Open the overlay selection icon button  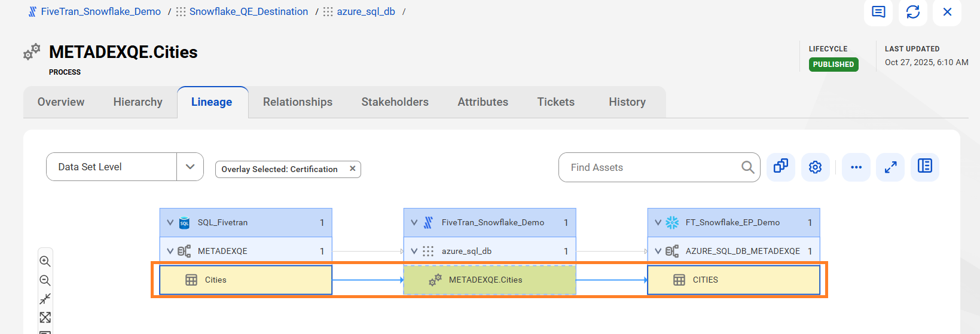click(781, 167)
